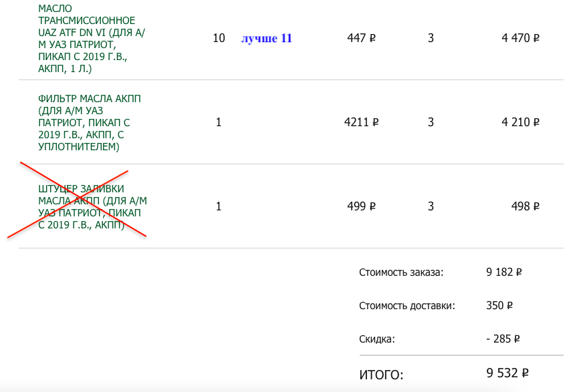
Task: Select the 4 470 ₽ oil row total
Action: [520, 38]
